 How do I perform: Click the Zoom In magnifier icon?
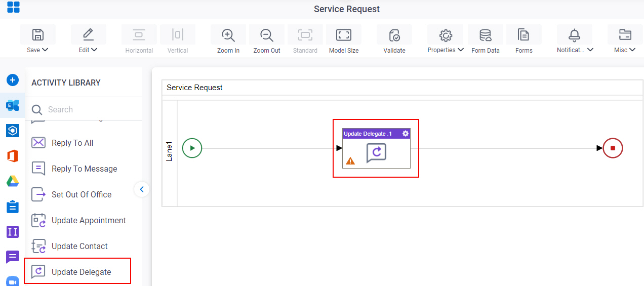pos(228,35)
